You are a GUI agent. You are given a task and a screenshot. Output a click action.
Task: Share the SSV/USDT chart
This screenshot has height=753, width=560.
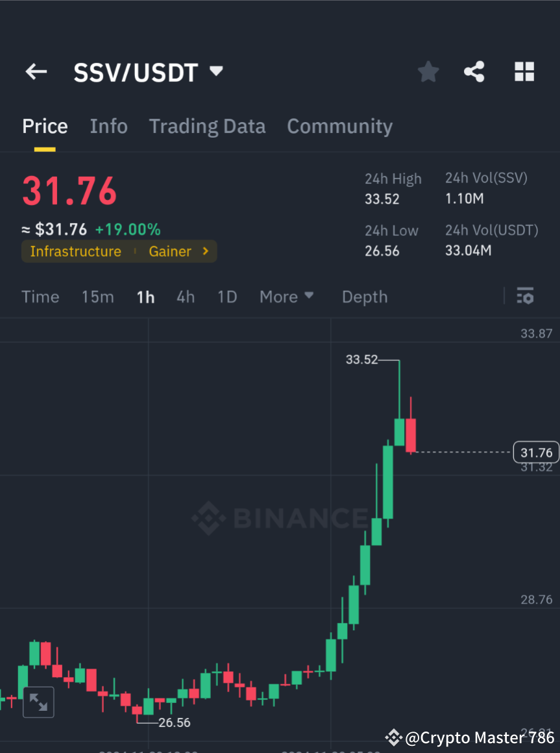pos(474,71)
